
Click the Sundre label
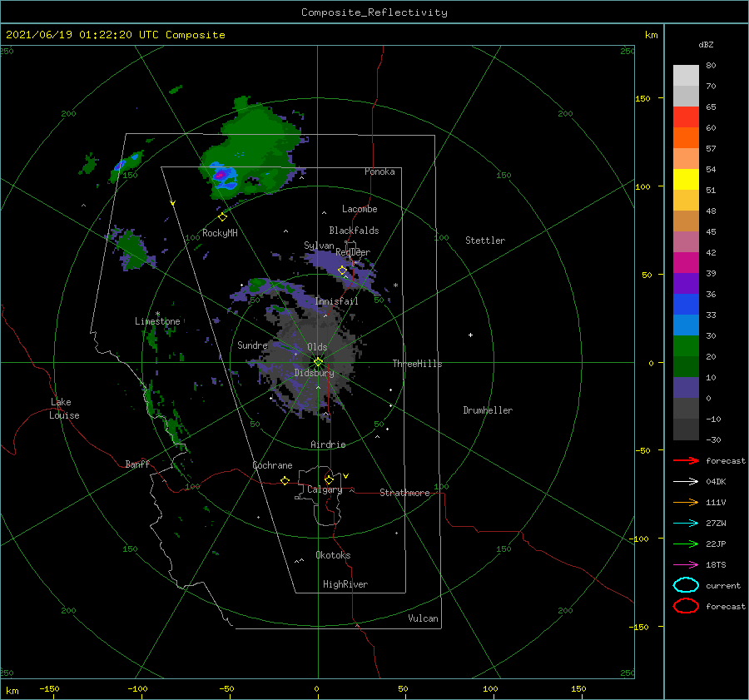pyautogui.click(x=253, y=345)
